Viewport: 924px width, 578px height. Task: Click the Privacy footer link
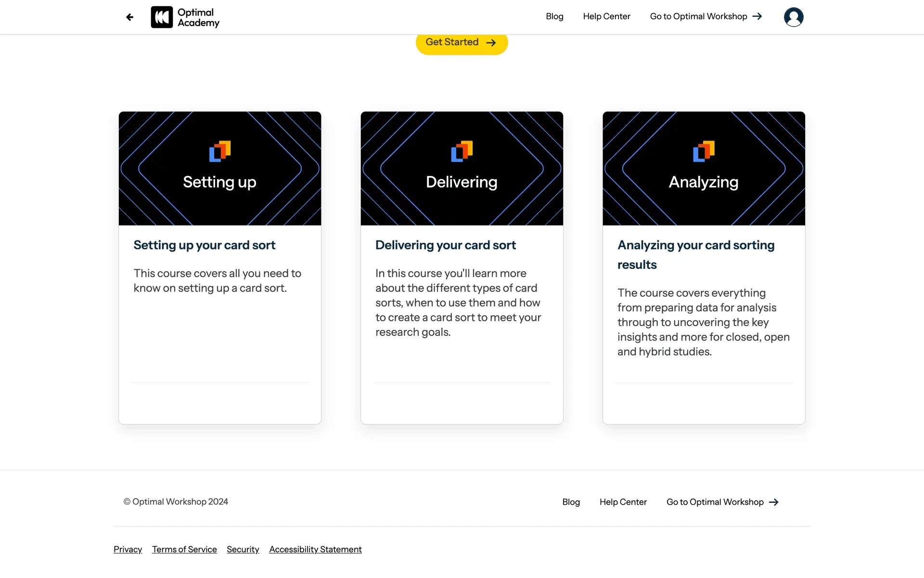click(128, 549)
